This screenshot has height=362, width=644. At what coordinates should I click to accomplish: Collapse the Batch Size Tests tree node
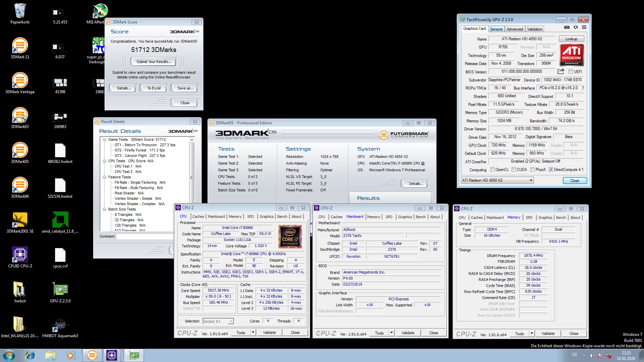105,209
